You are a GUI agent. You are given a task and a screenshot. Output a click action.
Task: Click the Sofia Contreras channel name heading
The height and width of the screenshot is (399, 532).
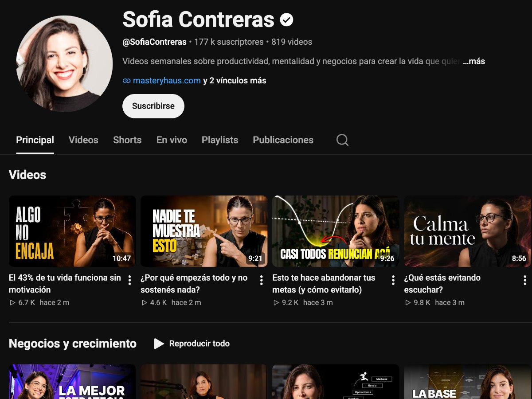click(199, 20)
